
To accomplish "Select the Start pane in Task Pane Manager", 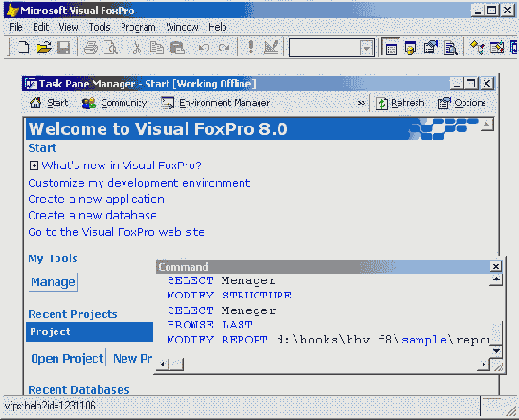I will coord(49,103).
